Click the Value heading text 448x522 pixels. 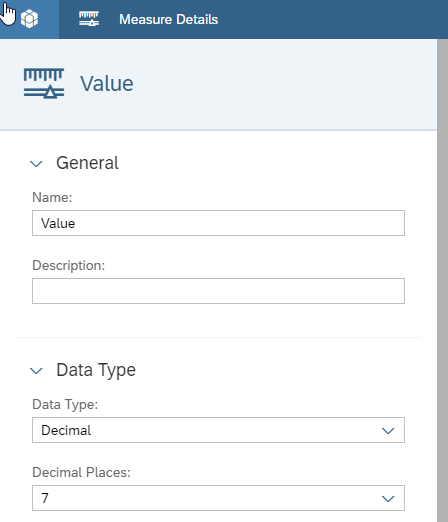tap(107, 84)
